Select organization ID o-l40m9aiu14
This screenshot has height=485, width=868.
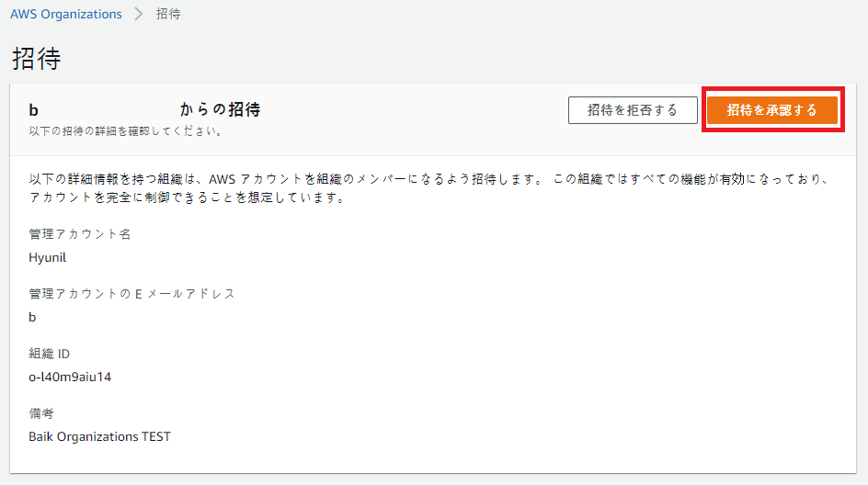click(x=70, y=377)
